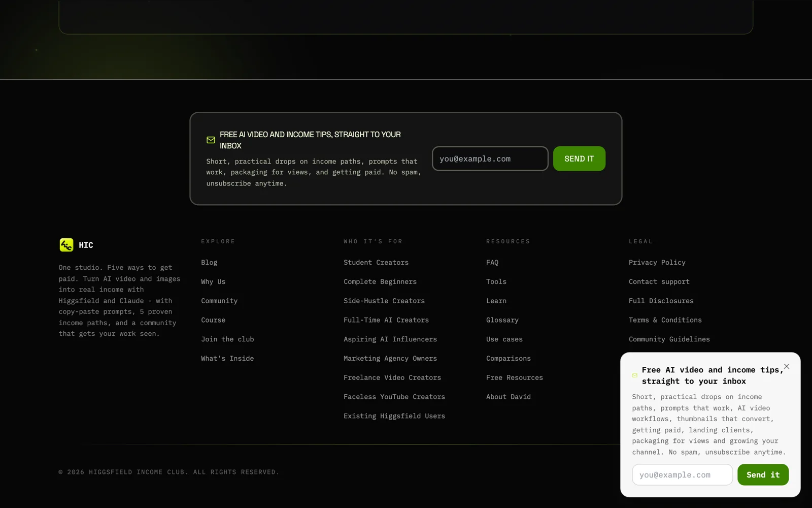Viewport: 812px width, 508px height.
Task: Select Marketing Agency Owners link
Action: (390, 359)
